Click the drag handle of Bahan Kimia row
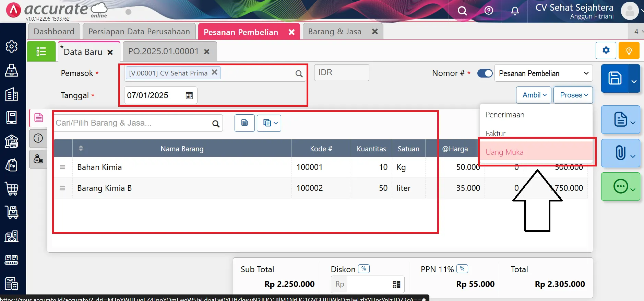Viewport: 644px width, 301px height. [62, 167]
